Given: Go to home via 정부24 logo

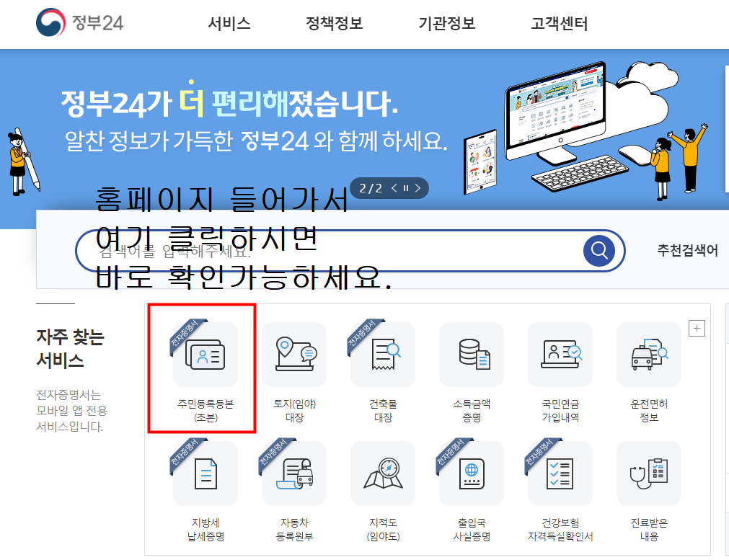Looking at the screenshot, I should [79, 22].
